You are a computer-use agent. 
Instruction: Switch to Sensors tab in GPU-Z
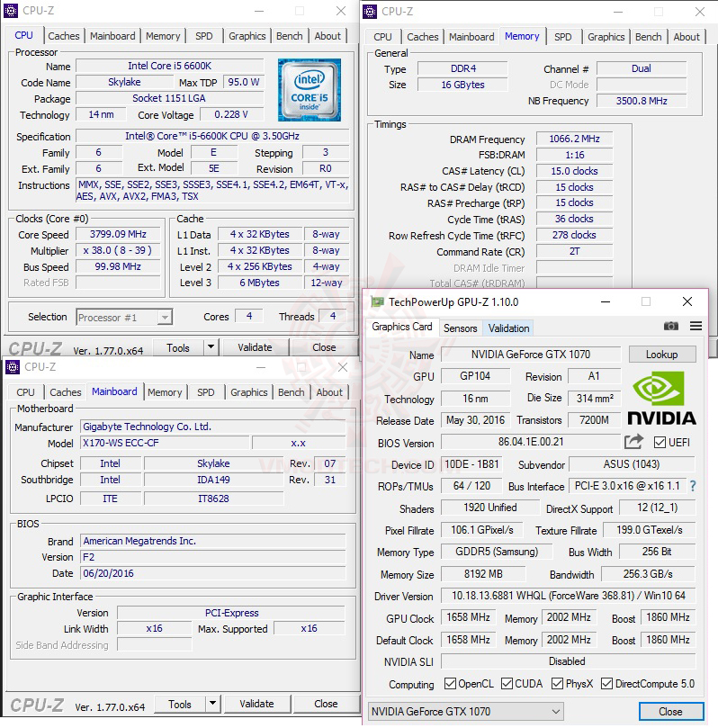(460, 328)
